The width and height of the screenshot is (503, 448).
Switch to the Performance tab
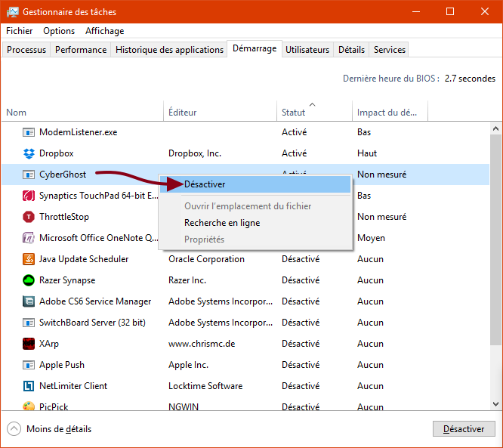[x=81, y=50]
